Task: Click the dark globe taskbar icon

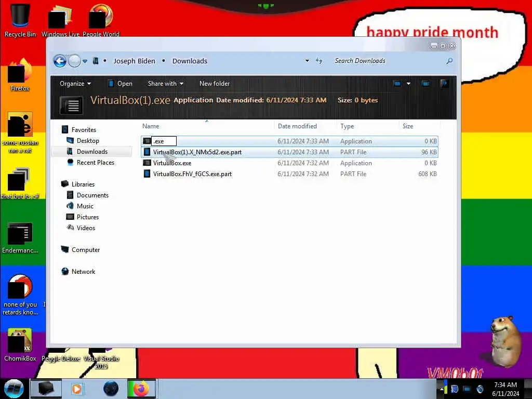Action: click(x=111, y=389)
